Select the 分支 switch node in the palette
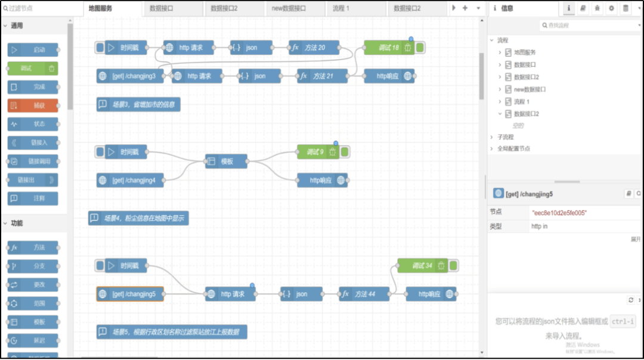Screen dimensions: 644x360 click(33, 266)
